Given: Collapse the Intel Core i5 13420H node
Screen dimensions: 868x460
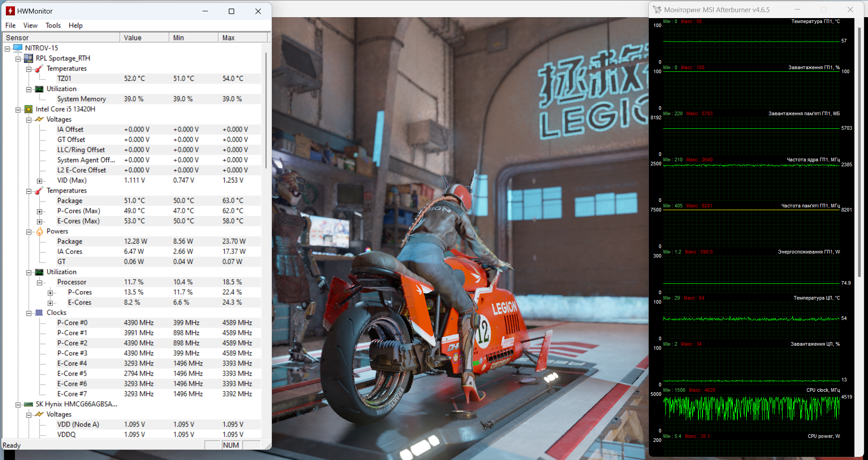Looking at the screenshot, I should (x=18, y=110).
